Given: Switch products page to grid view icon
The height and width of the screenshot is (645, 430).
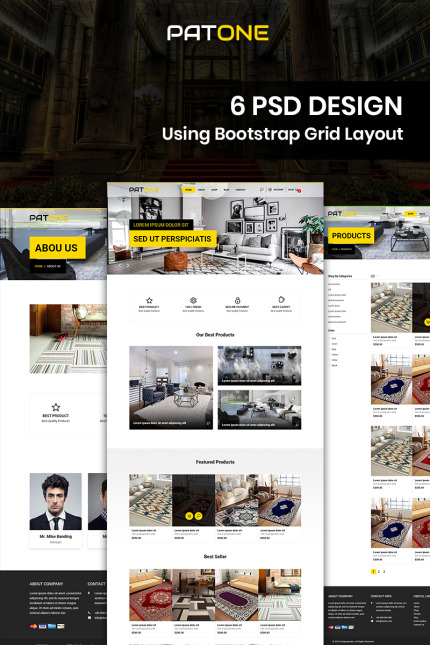Looking at the screenshot, I should (373, 276).
